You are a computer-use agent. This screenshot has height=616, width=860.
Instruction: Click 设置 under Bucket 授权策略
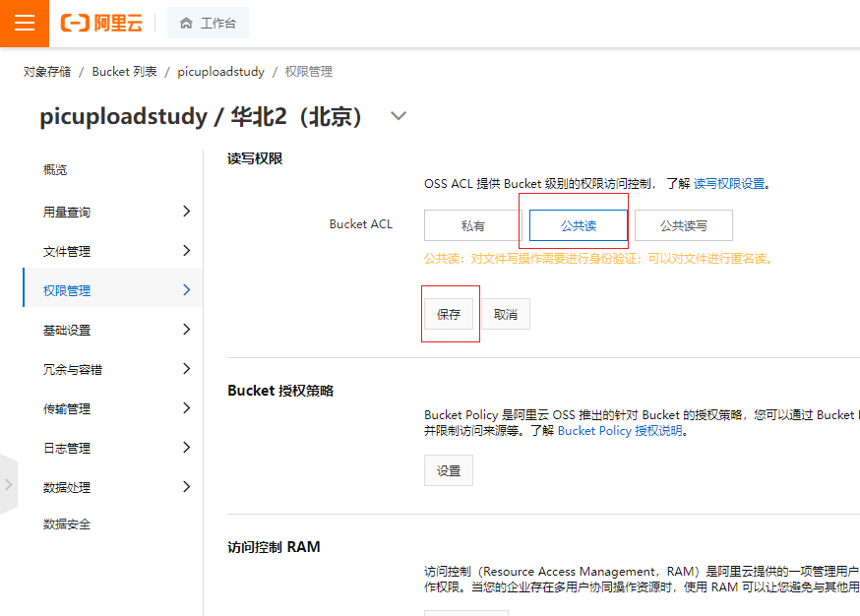point(448,470)
